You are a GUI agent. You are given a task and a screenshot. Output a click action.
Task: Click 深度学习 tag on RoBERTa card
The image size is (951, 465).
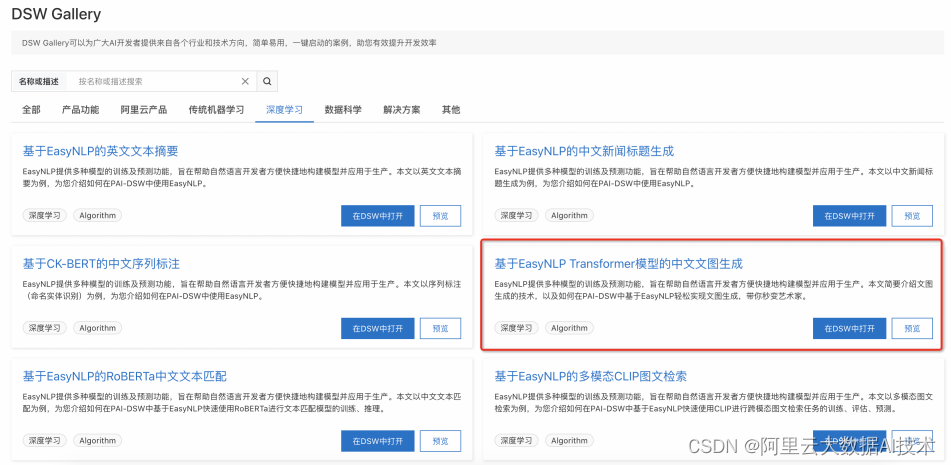click(45, 441)
